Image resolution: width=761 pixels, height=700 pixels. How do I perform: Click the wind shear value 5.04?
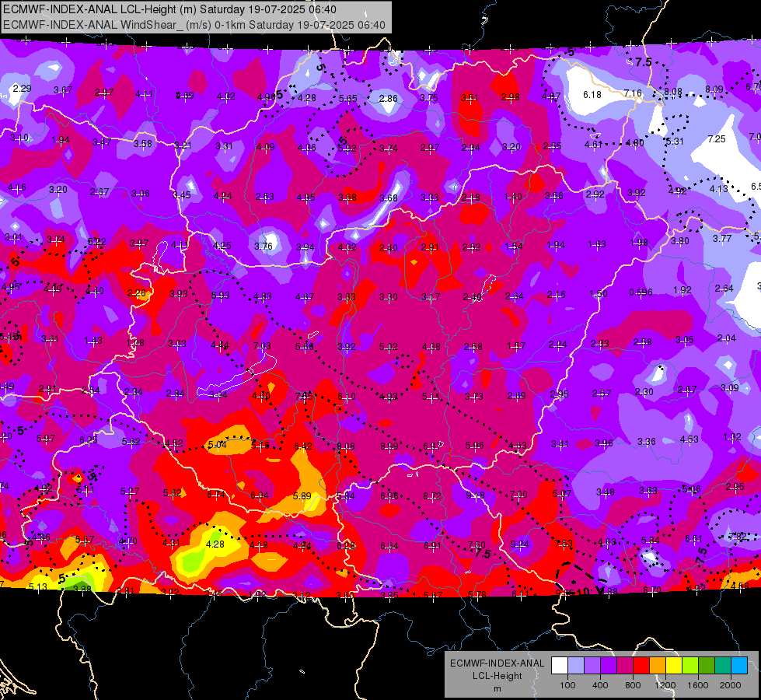217,445
